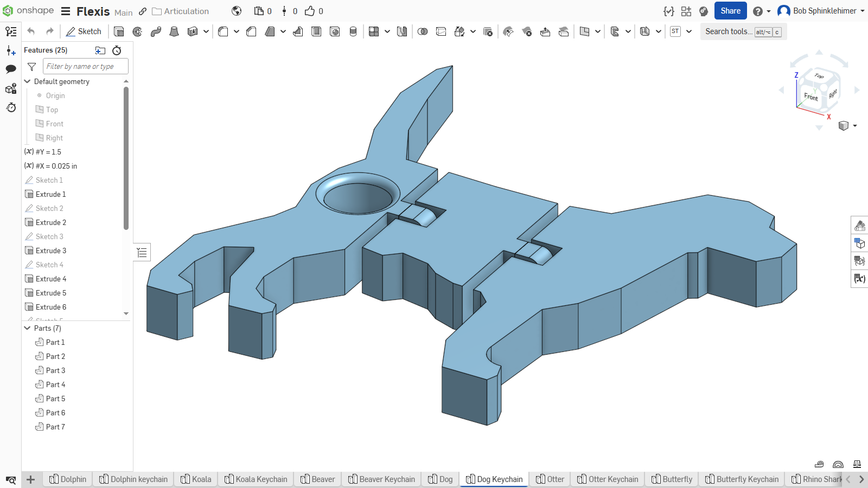Select Extrude 3 in feature list
The image size is (868, 488).
pyautogui.click(x=51, y=251)
